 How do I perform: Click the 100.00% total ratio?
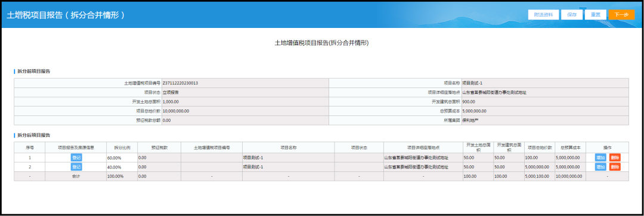tap(116, 176)
